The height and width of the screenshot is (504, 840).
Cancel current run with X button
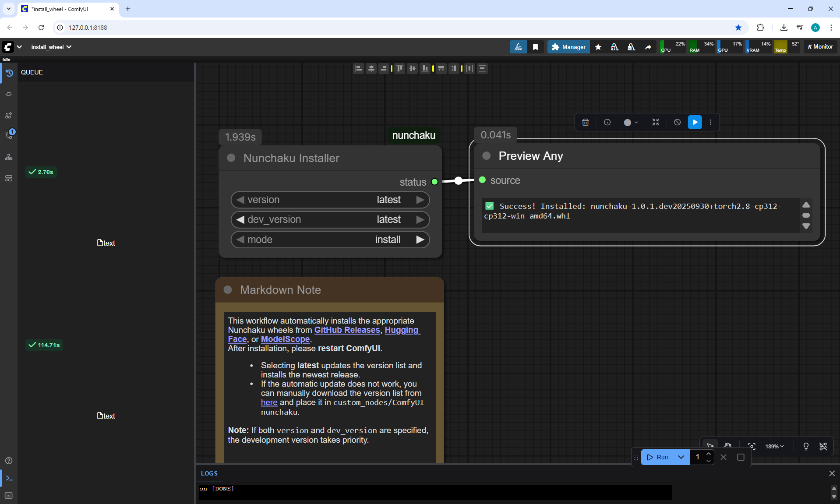click(x=724, y=457)
